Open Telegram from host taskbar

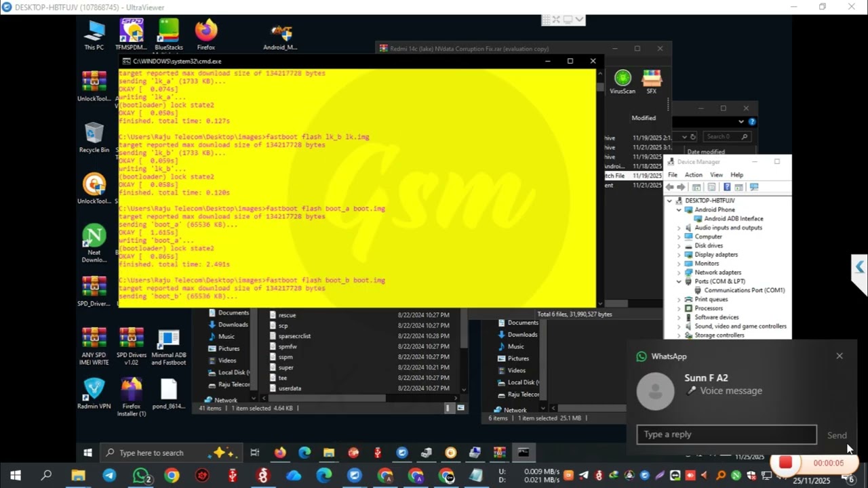109,476
